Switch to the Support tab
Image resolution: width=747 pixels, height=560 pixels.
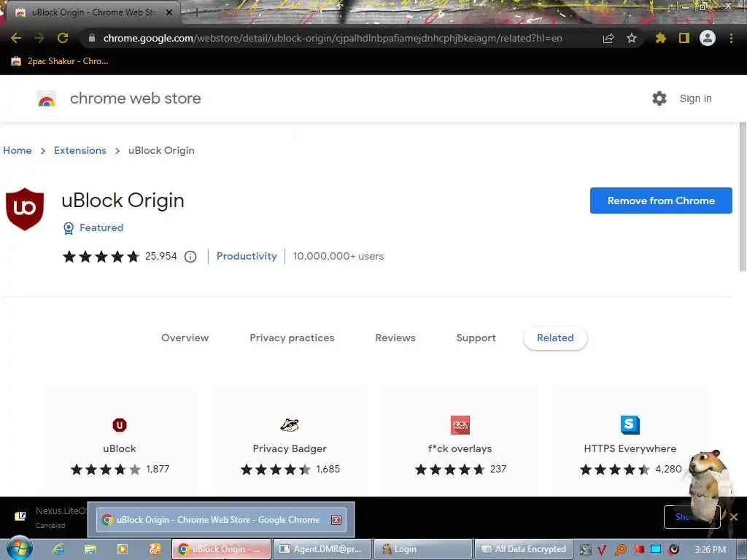click(476, 338)
